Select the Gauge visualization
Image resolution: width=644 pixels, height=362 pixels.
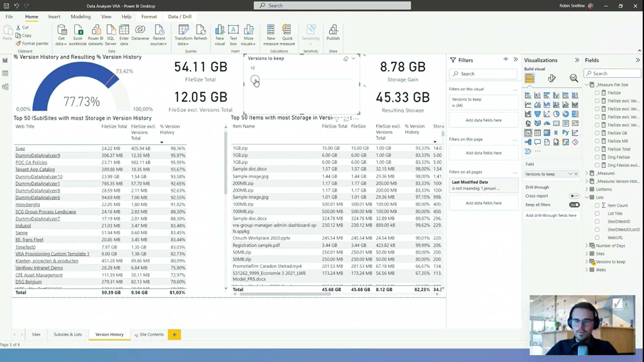[547, 123]
